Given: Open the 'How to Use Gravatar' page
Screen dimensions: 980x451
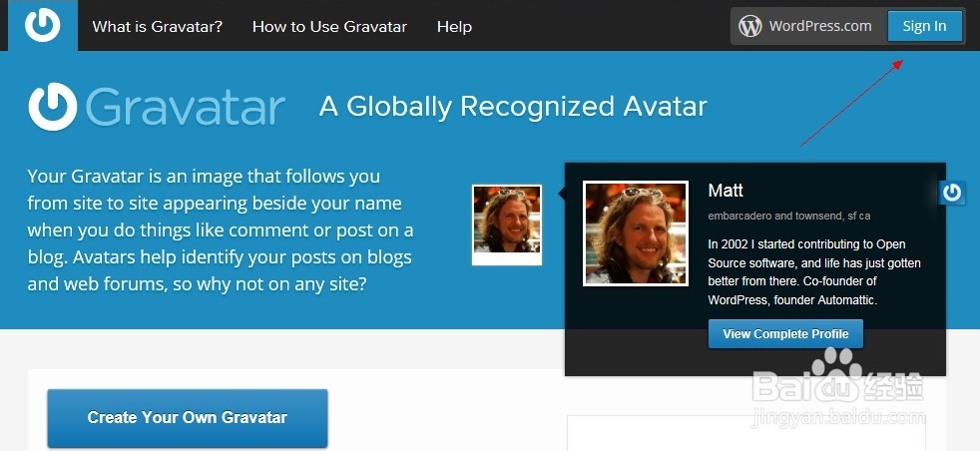Looking at the screenshot, I should [329, 27].
